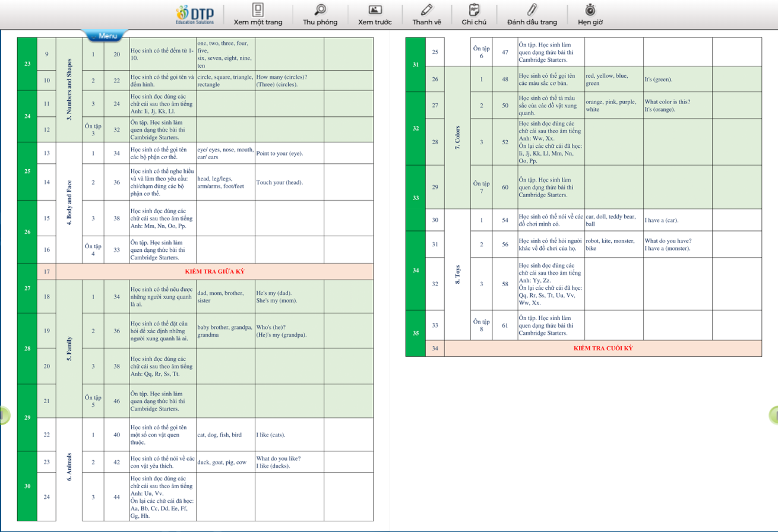This screenshot has width=778, height=532.
Task: Click the 'What color is this?' cell
Action: 678,105
